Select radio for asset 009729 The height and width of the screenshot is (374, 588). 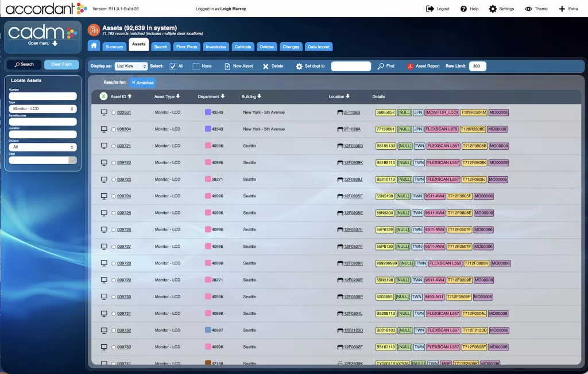[x=114, y=280]
